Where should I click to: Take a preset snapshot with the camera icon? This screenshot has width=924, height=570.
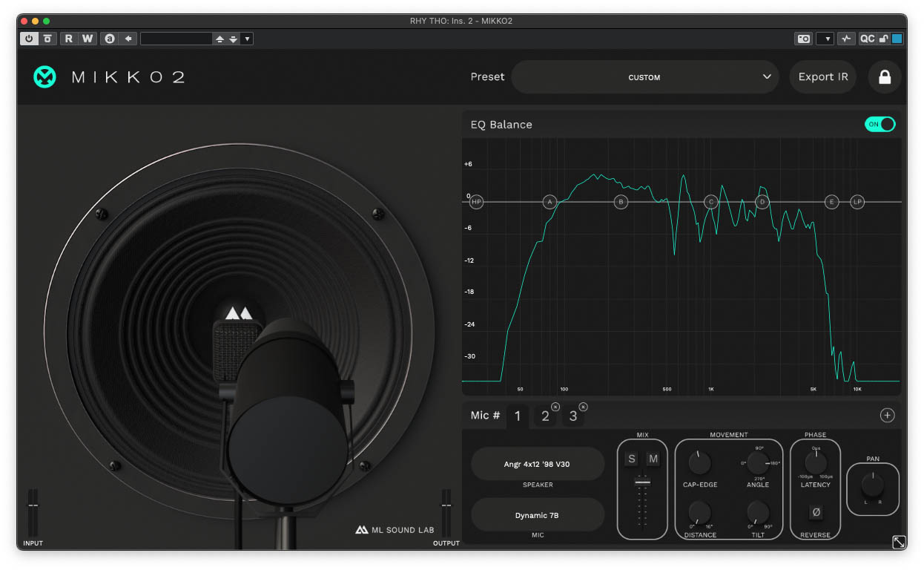804,38
